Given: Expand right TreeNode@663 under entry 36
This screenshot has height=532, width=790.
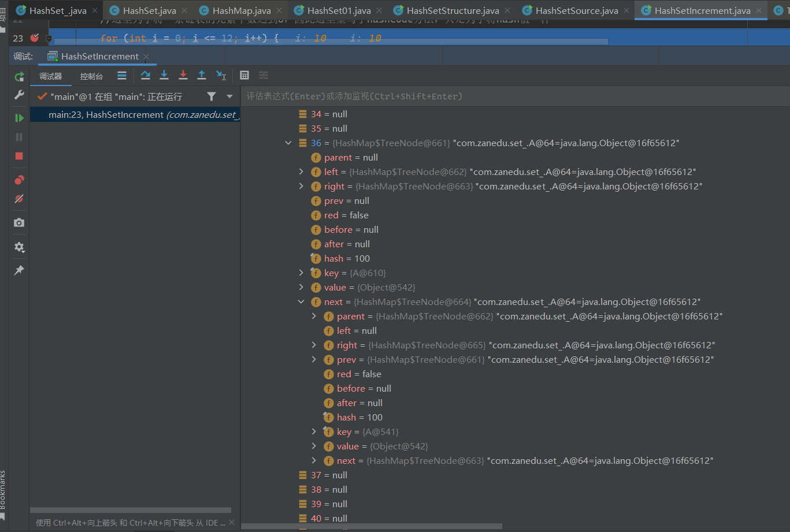Looking at the screenshot, I should (x=301, y=186).
